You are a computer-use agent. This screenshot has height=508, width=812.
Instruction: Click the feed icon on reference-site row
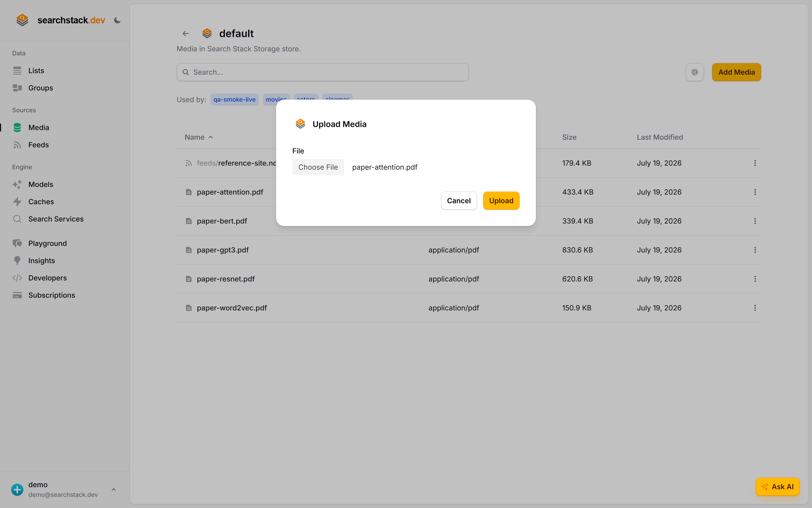click(x=189, y=163)
